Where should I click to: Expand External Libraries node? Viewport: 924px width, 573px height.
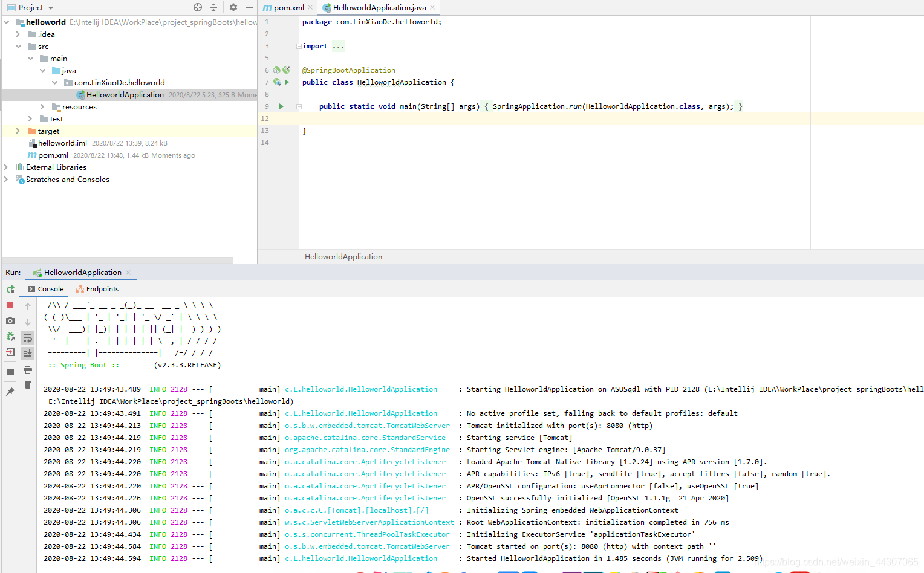(x=6, y=167)
